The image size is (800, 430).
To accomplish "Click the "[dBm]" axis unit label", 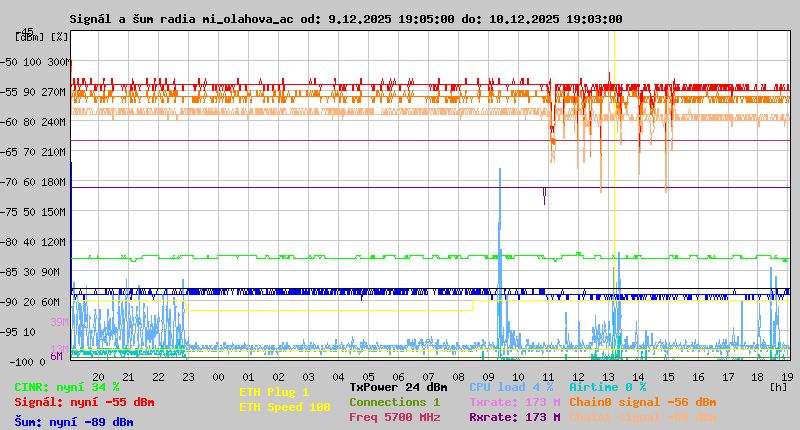I will pos(29,37).
